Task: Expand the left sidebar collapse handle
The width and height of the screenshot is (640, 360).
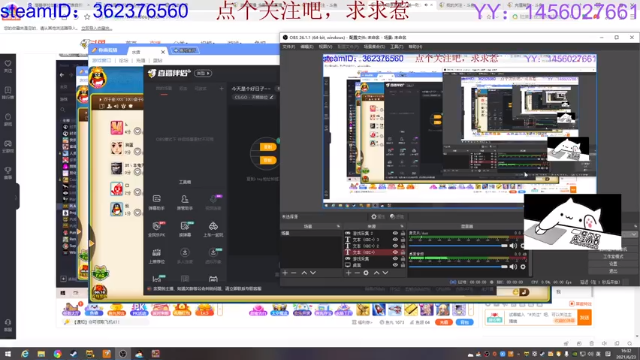Action: [16, 197]
